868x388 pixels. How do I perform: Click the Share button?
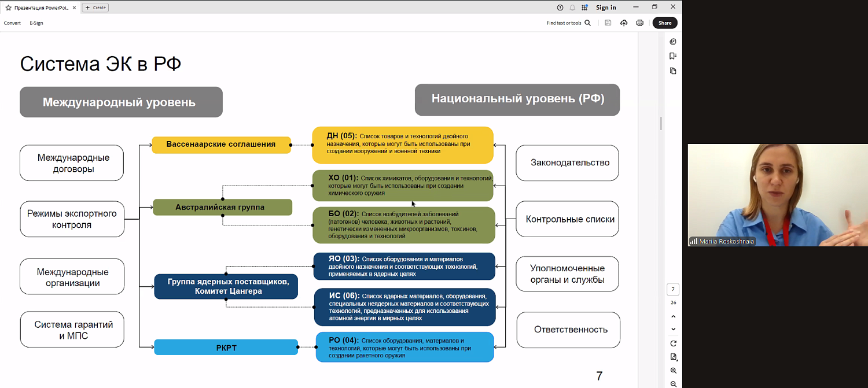(x=664, y=23)
